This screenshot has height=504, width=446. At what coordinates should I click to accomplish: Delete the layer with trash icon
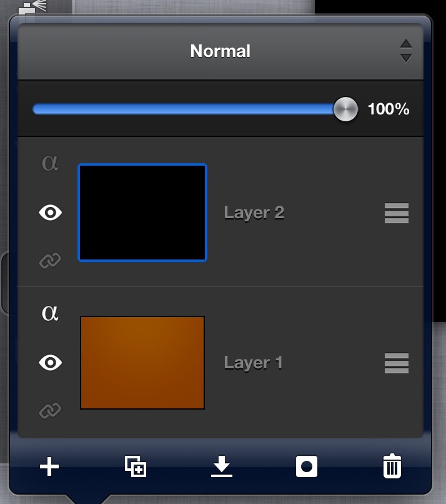point(392,466)
